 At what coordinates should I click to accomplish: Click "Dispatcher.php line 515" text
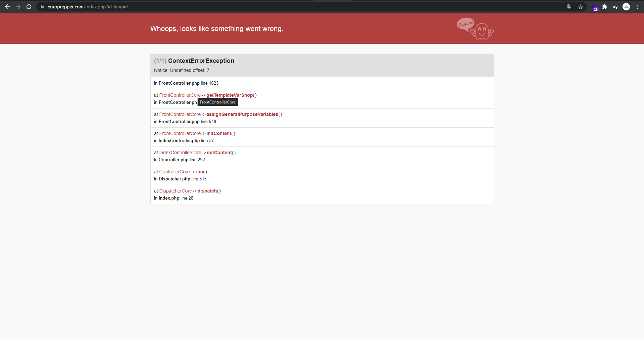[183, 179]
